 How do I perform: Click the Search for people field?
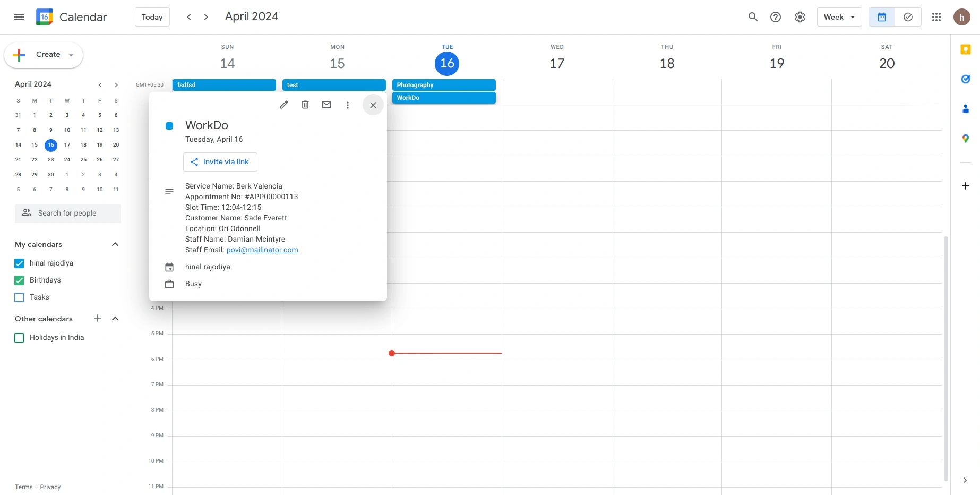[x=67, y=213]
